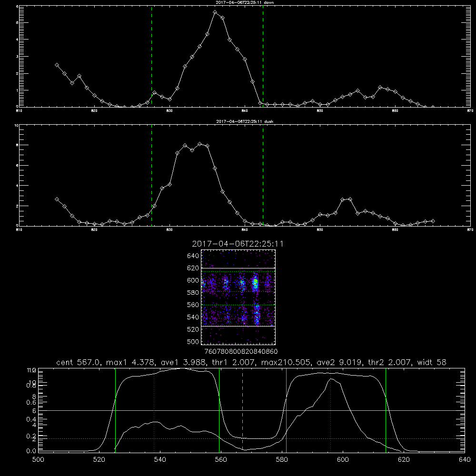Click the orange dashed center line in bottom plot
Viewport: 476px width, 476px height.
click(243, 410)
